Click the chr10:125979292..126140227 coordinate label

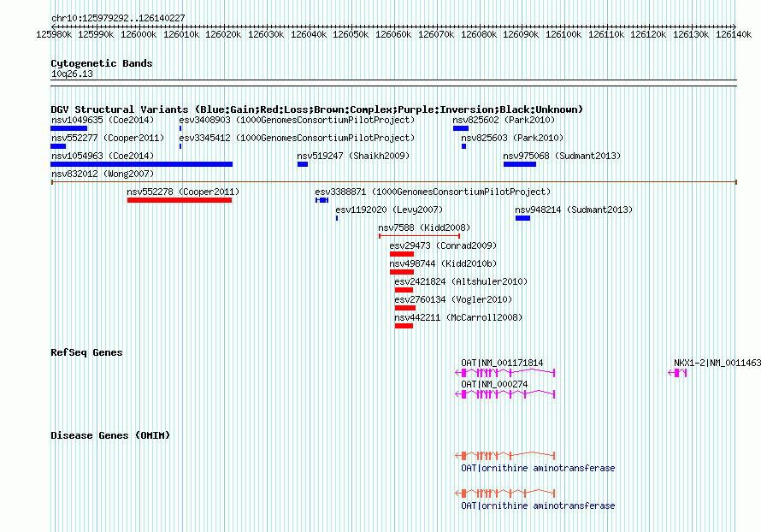point(118,18)
